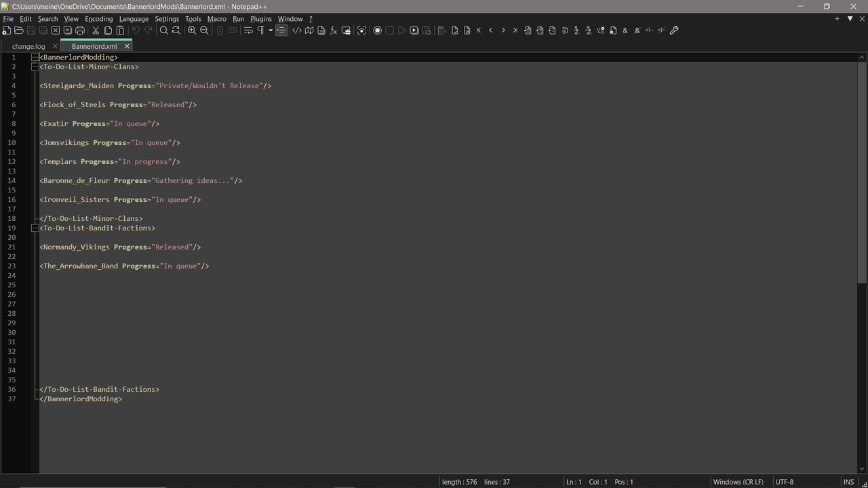The height and width of the screenshot is (488, 868).
Task: Toggle the Document Map icon
Action: click(309, 30)
